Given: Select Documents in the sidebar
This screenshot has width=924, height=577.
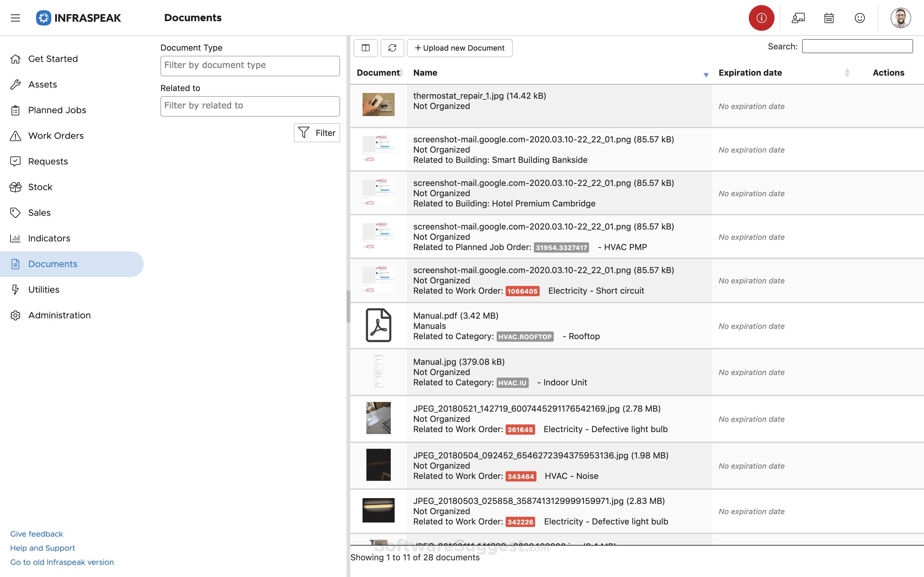Looking at the screenshot, I should [52, 264].
